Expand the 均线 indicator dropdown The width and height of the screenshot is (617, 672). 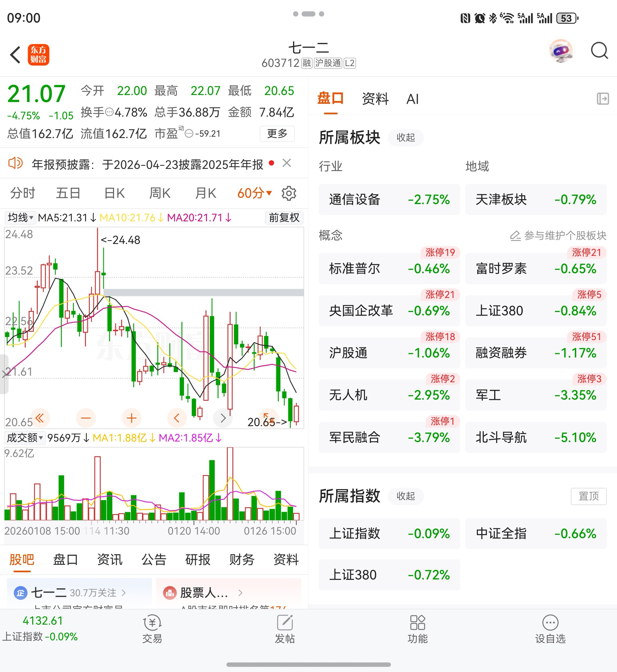coord(20,218)
